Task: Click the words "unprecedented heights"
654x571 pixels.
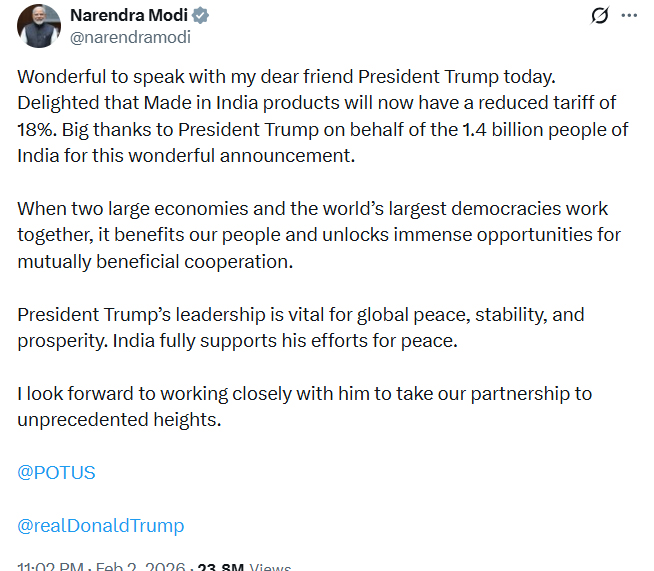Action: pyautogui.click(x=118, y=420)
